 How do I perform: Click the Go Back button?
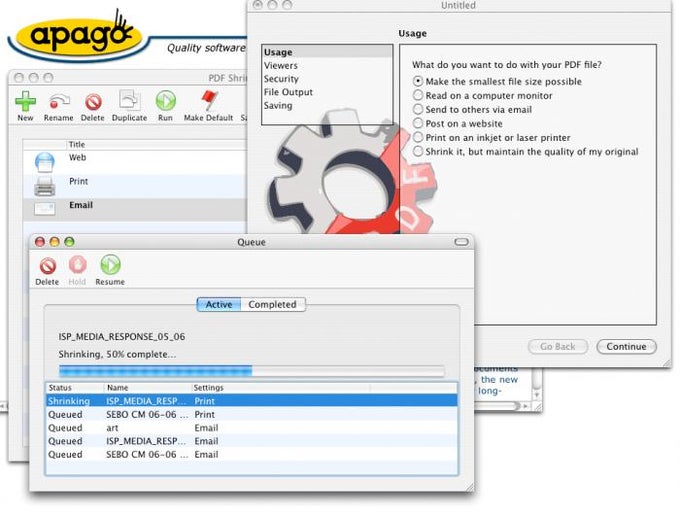pos(558,346)
